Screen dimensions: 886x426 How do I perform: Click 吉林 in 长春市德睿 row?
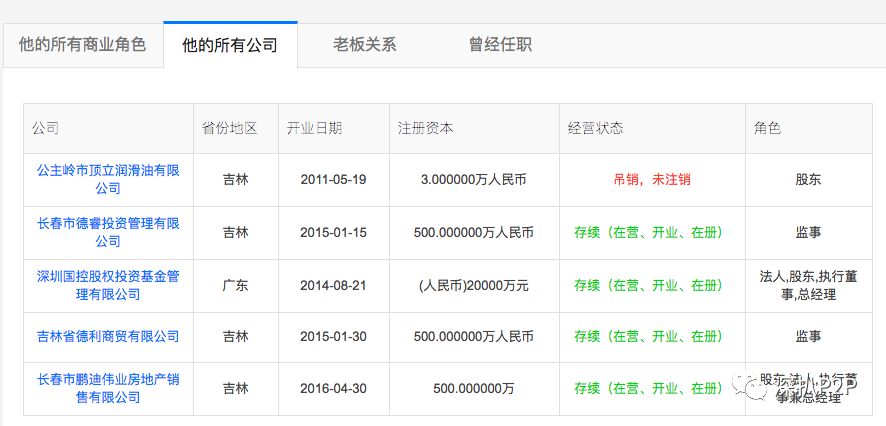tap(236, 232)
